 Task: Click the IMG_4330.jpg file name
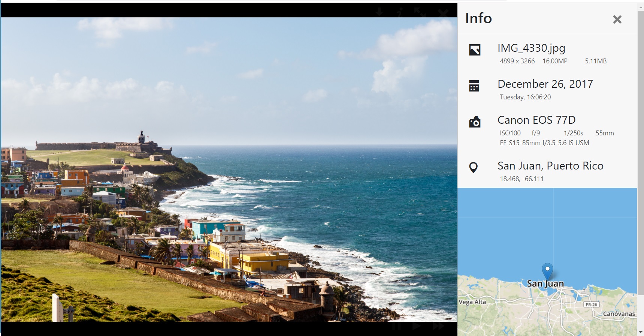click(531, 48)
